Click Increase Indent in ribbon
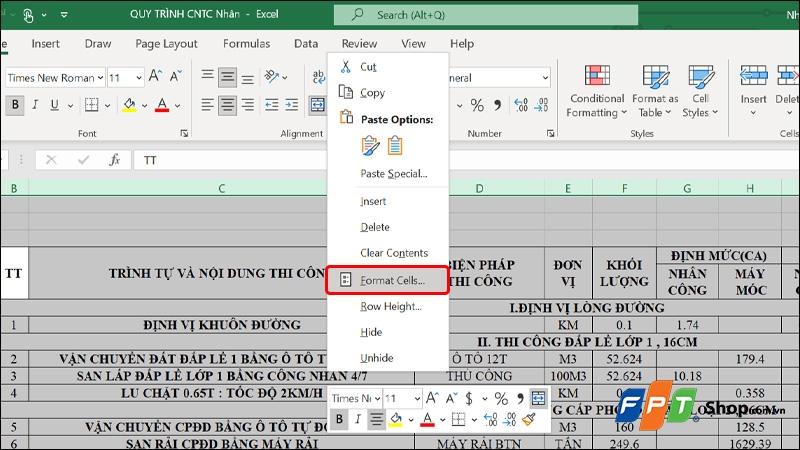The width and height of the screenshot is (800, 450). (x=292, y=105)
